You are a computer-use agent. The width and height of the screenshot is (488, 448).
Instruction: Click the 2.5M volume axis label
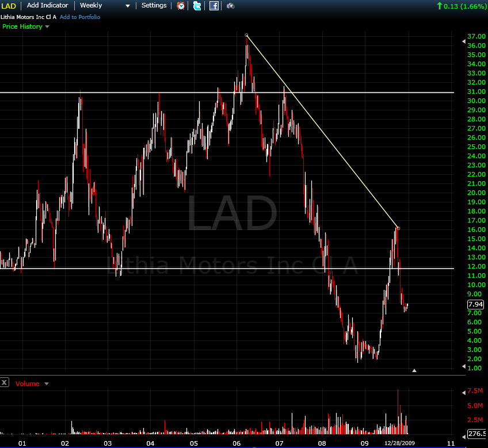pyautogui.click(x=475, y=420)
